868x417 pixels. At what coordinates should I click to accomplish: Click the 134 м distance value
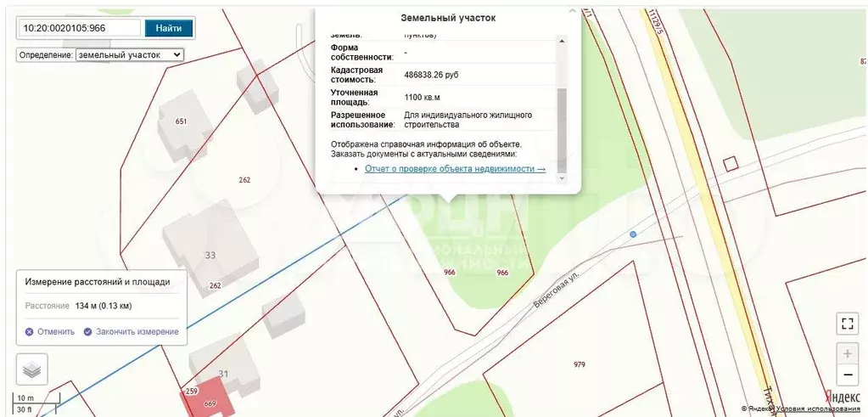pyautogui.click(x=104, y=306)
